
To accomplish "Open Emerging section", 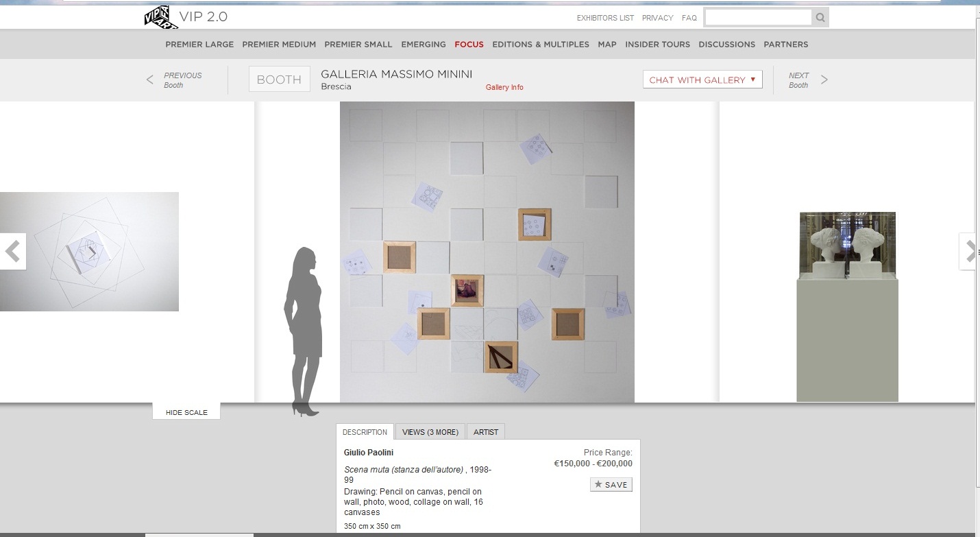I will 424,44.
